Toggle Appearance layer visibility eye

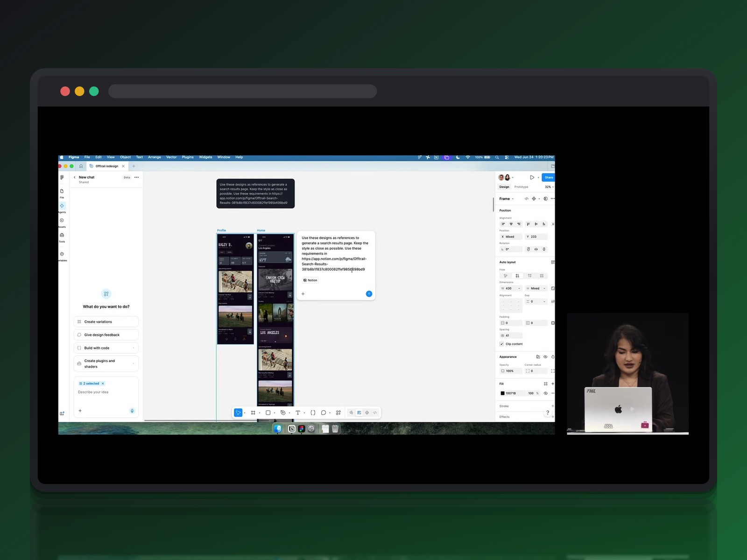pyautogui.click(x=545, y=357)
